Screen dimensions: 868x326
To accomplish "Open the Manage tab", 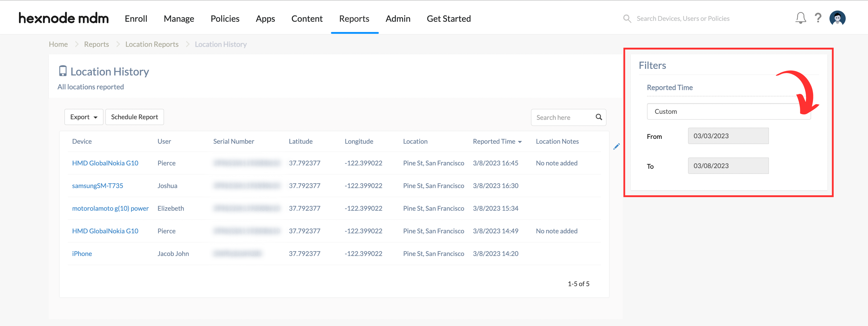I will click(179, 18).
